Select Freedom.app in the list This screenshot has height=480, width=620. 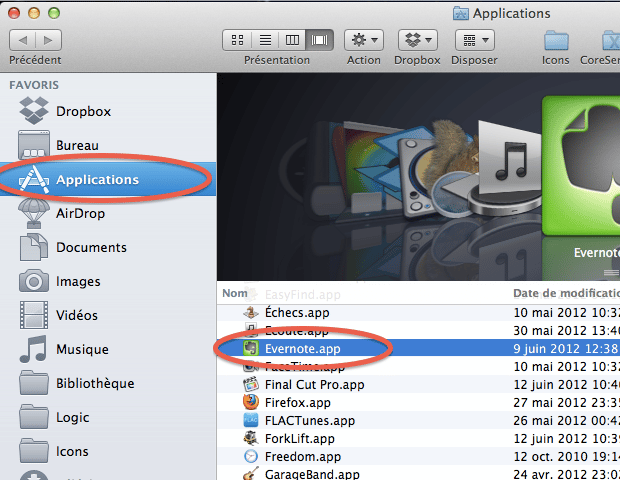pyautogui.click(x=418, y=457)
